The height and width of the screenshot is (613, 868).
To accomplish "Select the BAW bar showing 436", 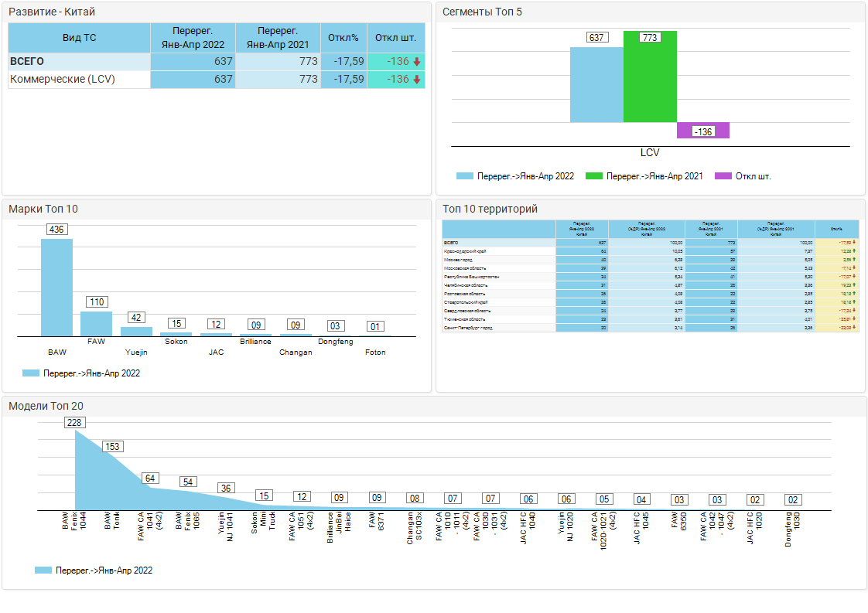I will tap(56, 287).
